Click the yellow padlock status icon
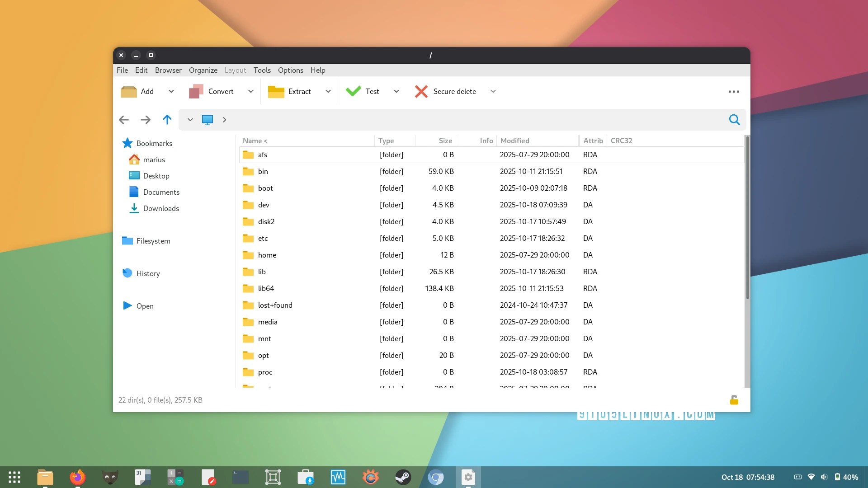Viewport: 868px width, 488px height. point(734,400)
